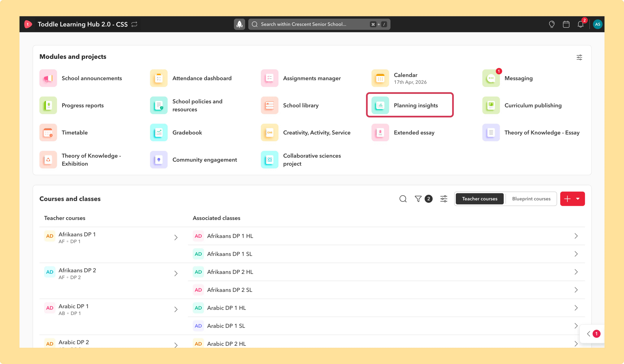Image resolution: width=624 pixels, height=364 pixels.
Task: Select the Afrikaans DP 2 course name
Action: point(77,270)
